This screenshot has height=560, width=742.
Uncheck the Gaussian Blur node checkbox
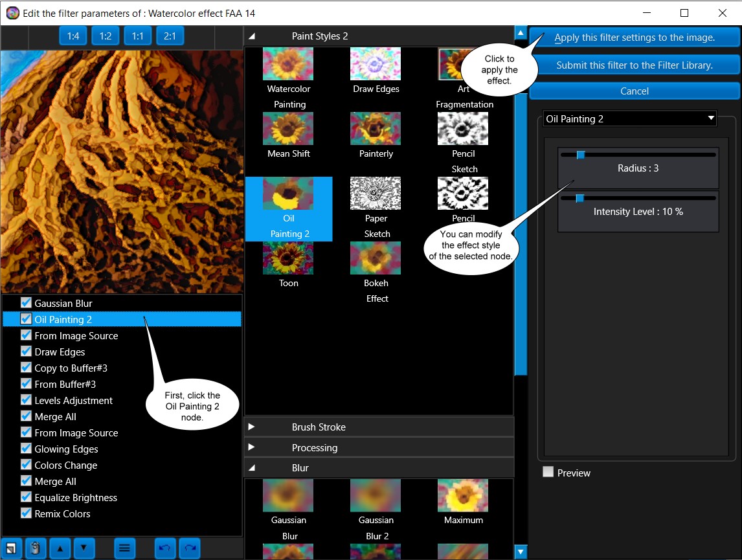(26, 303)
